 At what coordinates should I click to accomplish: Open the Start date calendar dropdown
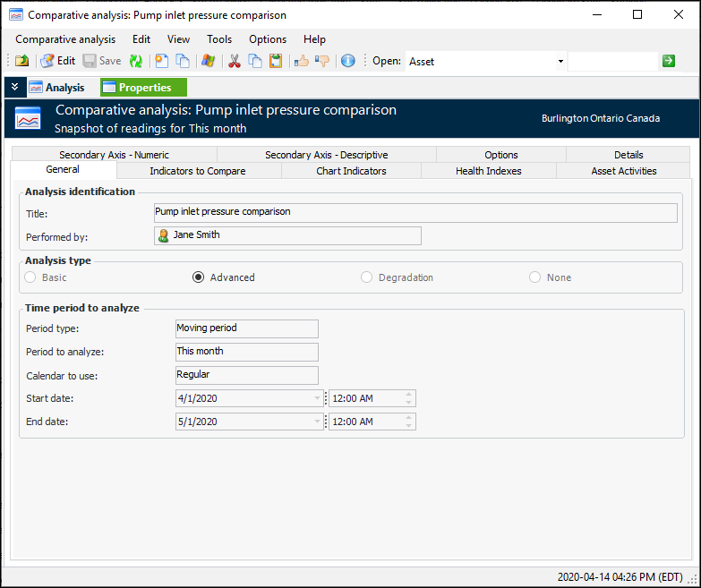[317, 398]
